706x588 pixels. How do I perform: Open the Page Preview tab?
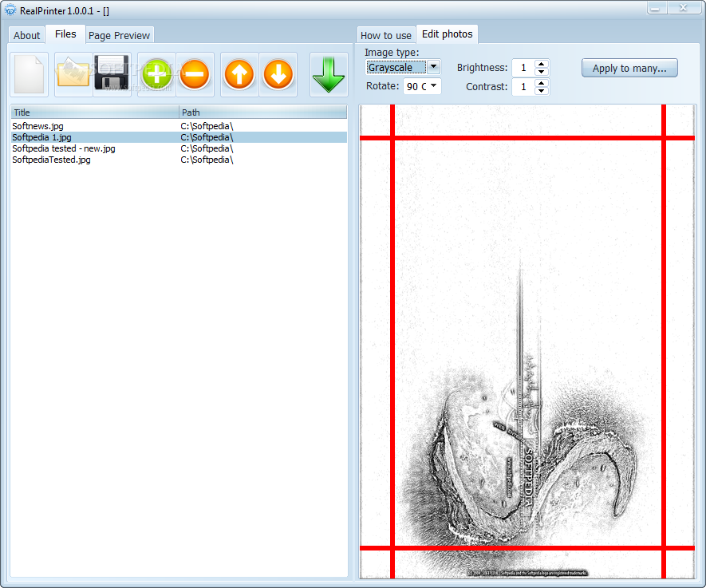[x=119, y=35]
